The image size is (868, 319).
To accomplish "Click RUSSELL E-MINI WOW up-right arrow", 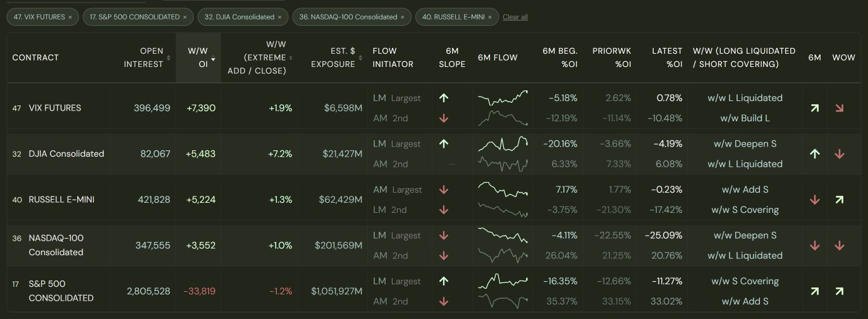I will click(x=839, y=200).
